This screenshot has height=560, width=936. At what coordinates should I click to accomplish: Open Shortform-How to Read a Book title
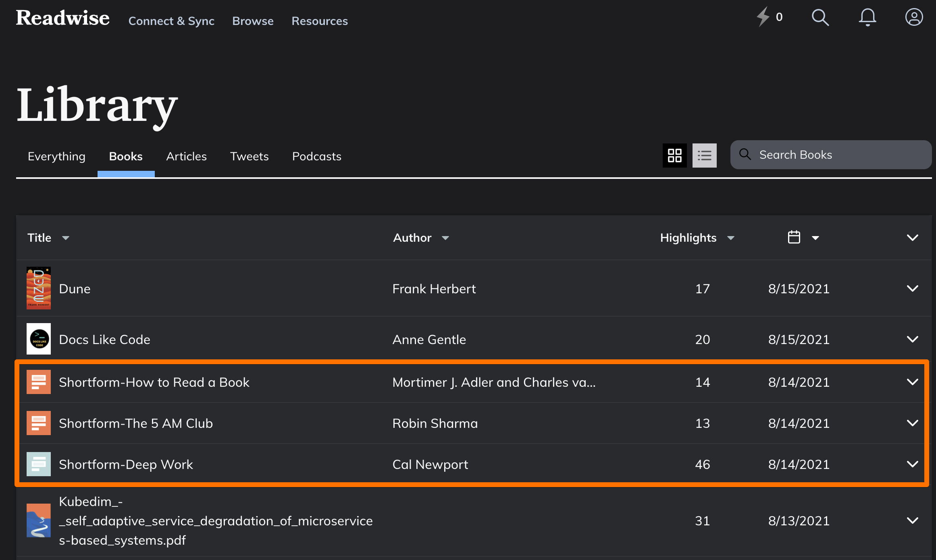pos(154,382)
